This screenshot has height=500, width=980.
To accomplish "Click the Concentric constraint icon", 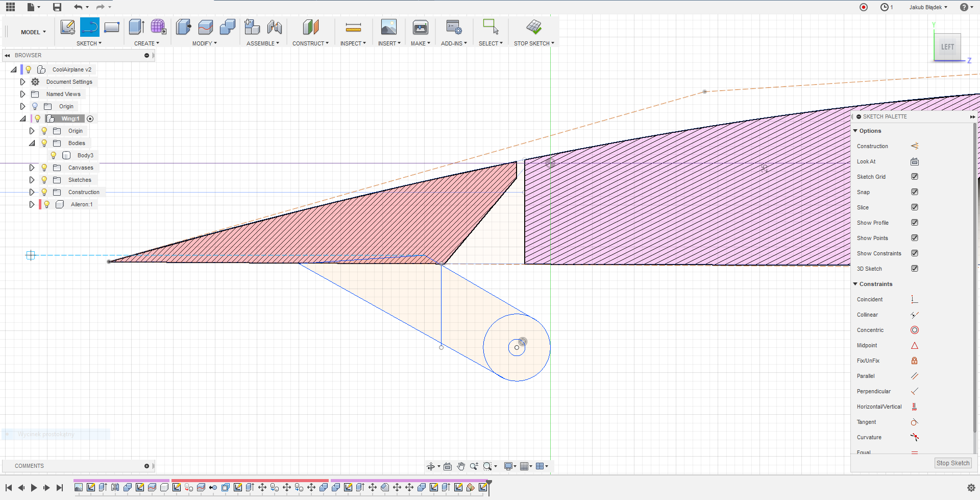I will click(x=915, y=330).
